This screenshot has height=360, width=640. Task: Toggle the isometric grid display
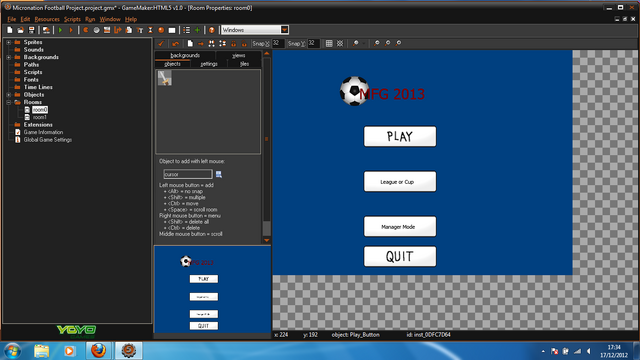(340, 43)
